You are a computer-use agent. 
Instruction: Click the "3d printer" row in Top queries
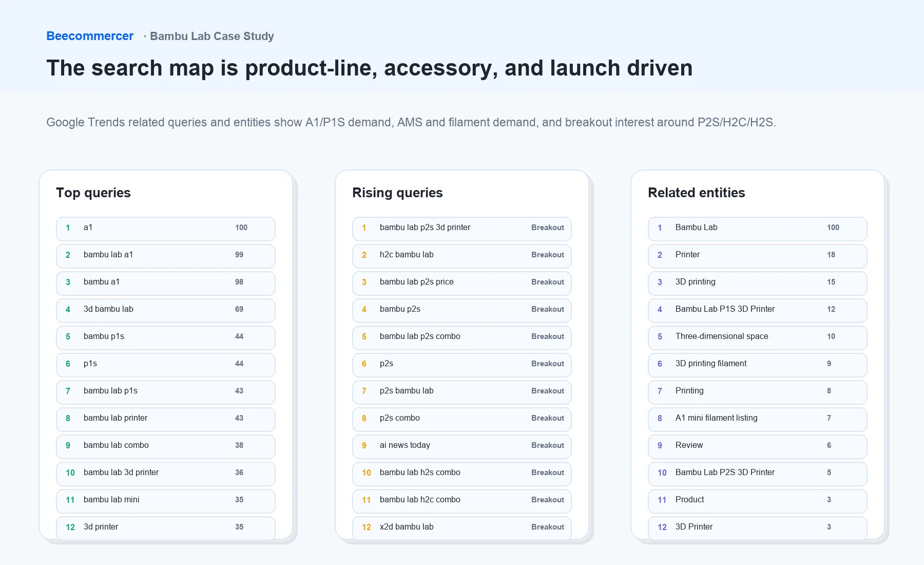coord(166,528)
